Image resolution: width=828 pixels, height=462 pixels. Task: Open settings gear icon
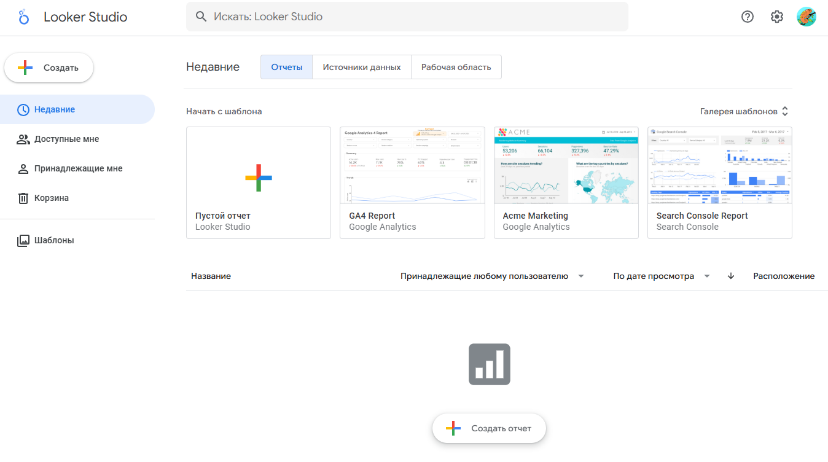(777, 17)
